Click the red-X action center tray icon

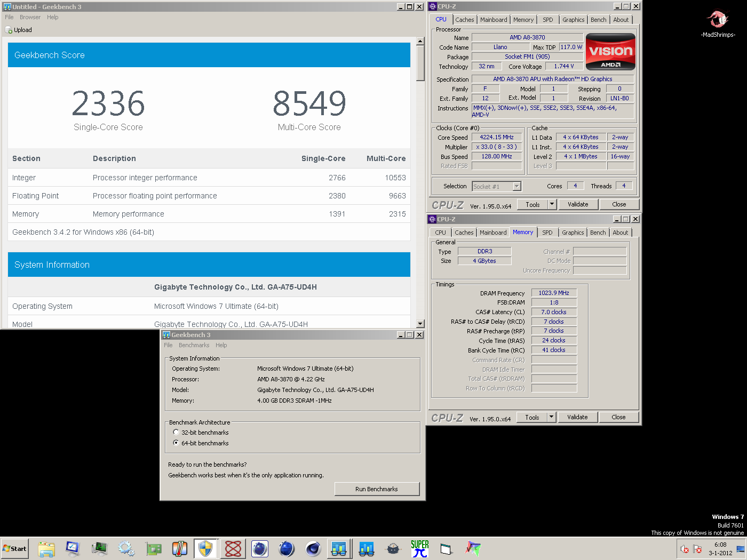[x=697, y=549]
